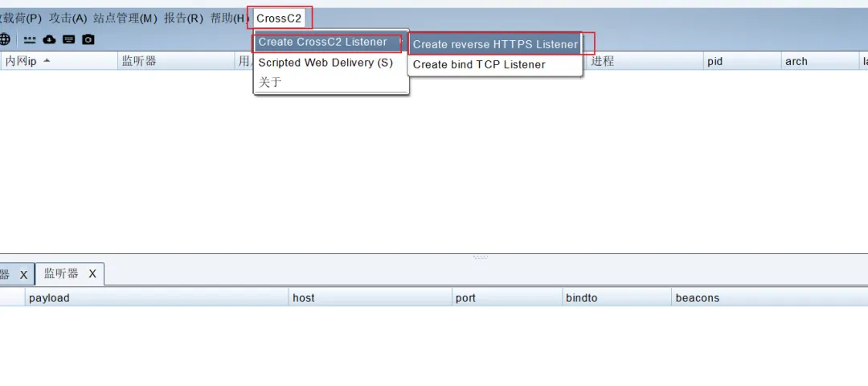868x386 pixels.
Task: Open the 帮助(H) menu
Action: 229,18
